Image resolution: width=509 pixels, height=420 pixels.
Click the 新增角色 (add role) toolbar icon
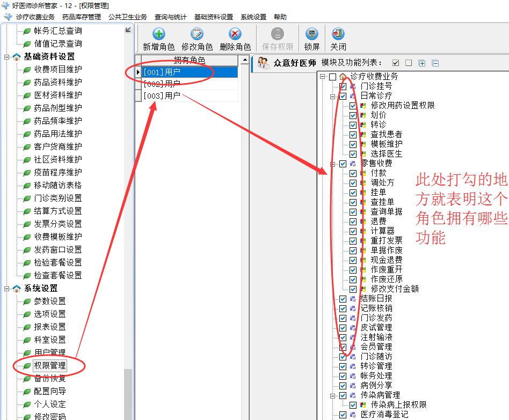158,35
